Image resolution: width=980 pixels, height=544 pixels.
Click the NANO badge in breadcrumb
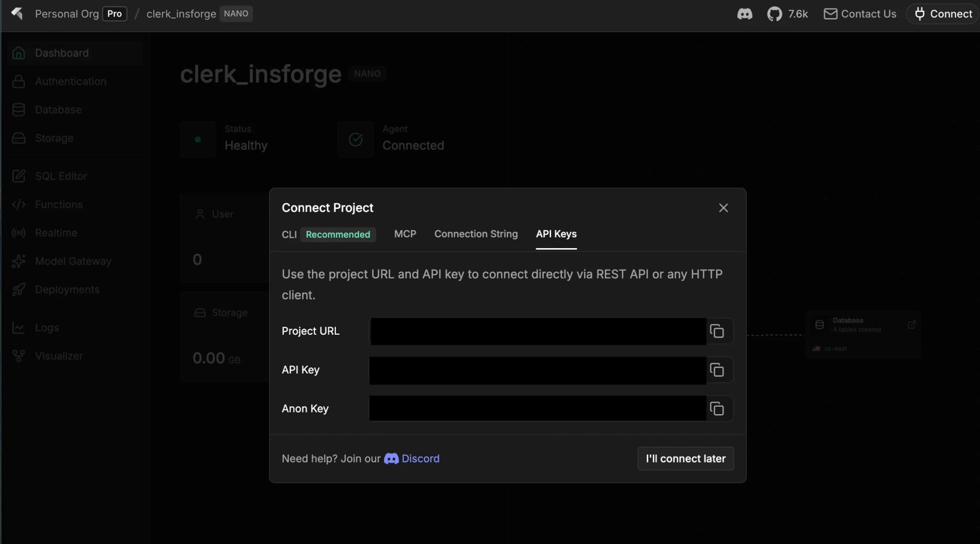(x=236, y=14)
